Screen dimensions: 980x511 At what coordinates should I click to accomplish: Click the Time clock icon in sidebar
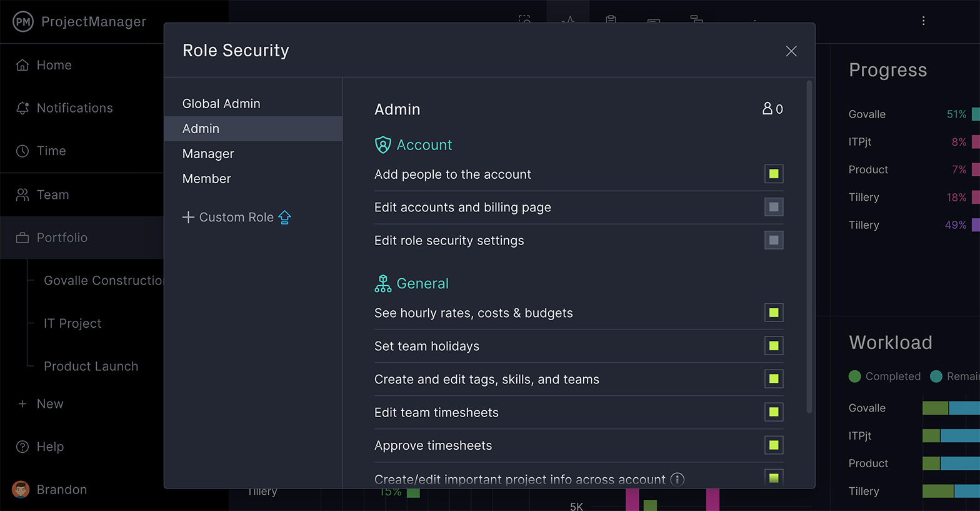[x=22, y=151]
